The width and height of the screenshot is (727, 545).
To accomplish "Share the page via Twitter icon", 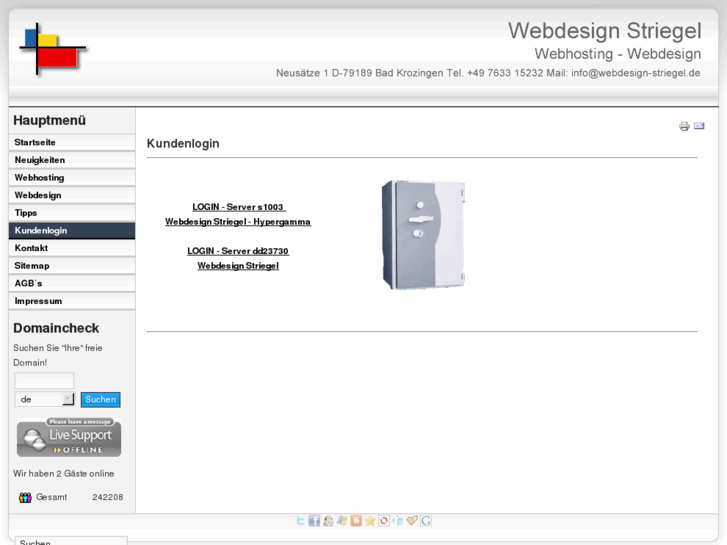I will (x=300, y=521).
